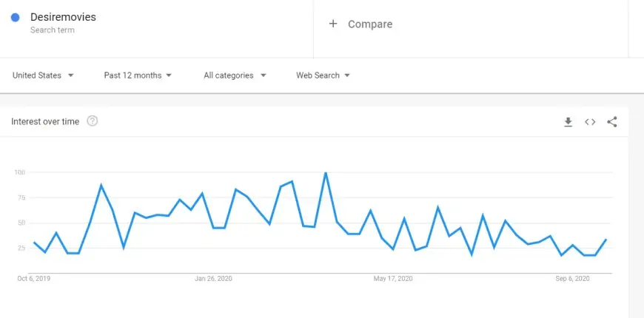Click the chart peak at 100
The width and height of the screenshot is (644, 318).
pos(326,173)
